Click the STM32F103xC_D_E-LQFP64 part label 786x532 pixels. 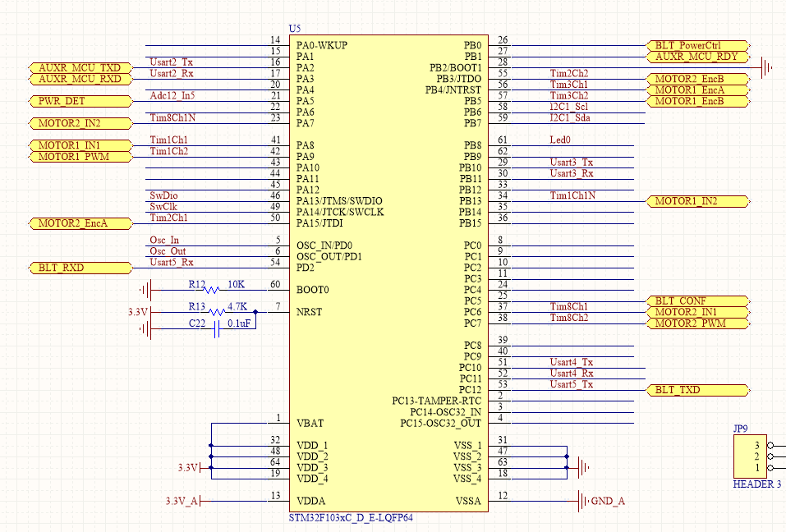point(351,517)
